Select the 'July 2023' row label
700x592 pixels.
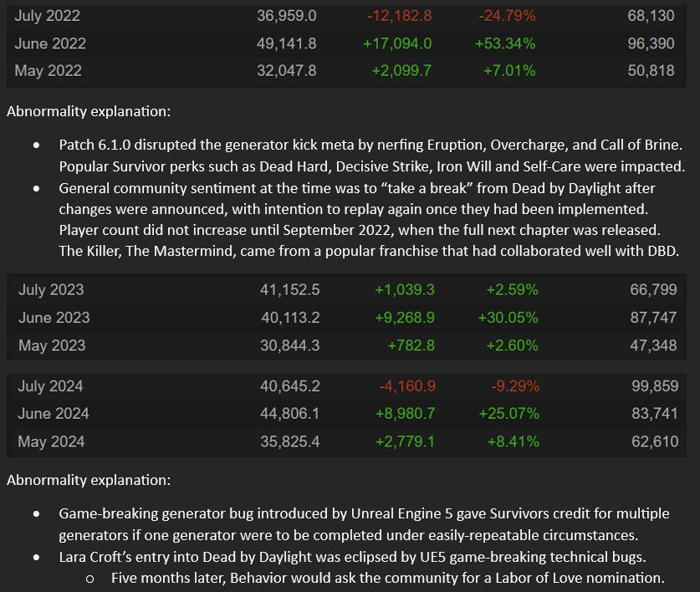51,290
